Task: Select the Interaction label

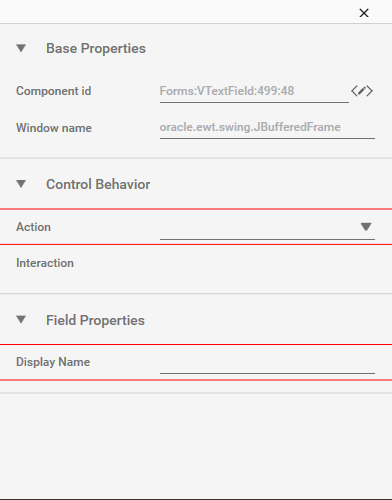Action: [x=45, y=263]
